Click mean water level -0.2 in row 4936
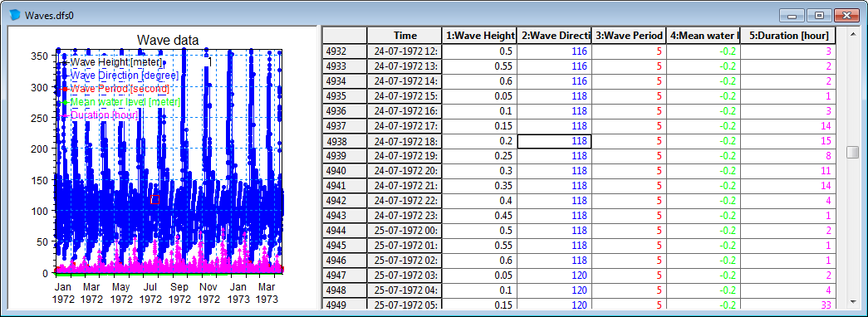 click(703, 111)
